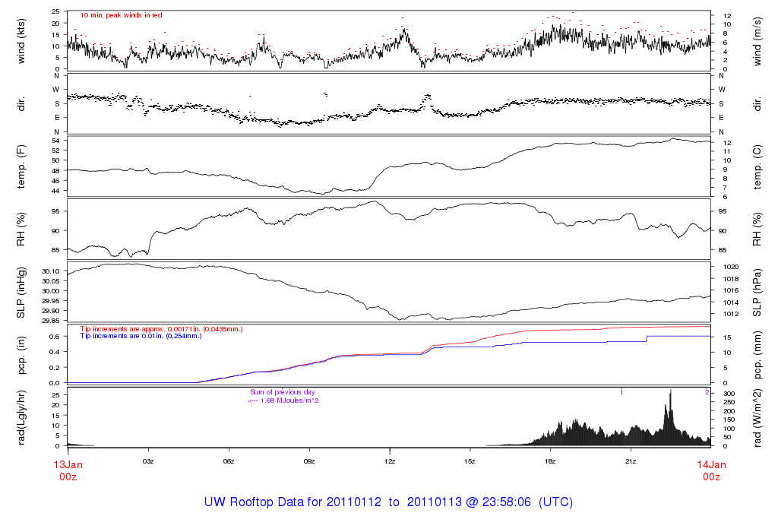Click the '18z' time axis tick label
Image resolution: width=778 pixels, height=532 pixels.
550,461
